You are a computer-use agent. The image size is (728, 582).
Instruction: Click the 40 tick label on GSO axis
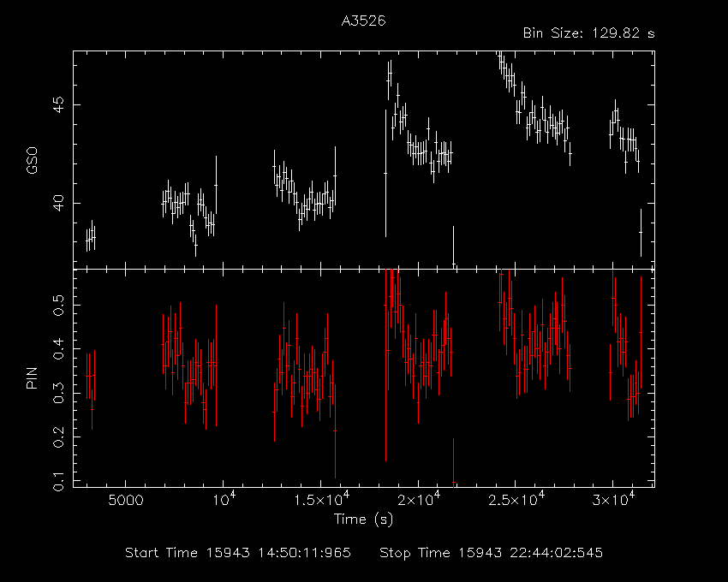[x=59, y=204]
